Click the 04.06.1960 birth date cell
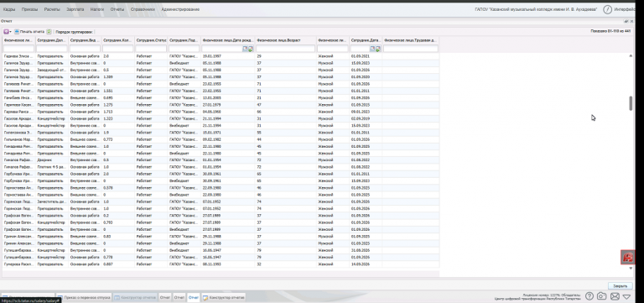The image size is (644, 303). coord(228,111)
